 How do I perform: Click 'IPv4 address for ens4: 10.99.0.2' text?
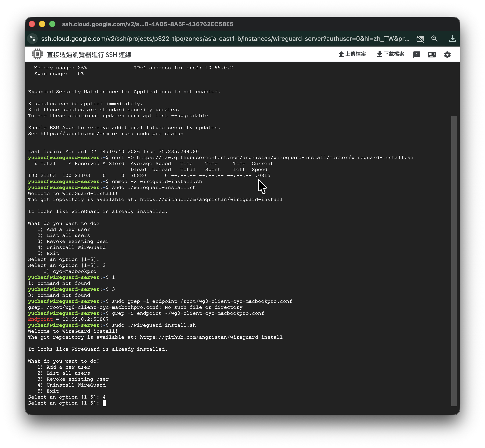click(x=183, y=68)
